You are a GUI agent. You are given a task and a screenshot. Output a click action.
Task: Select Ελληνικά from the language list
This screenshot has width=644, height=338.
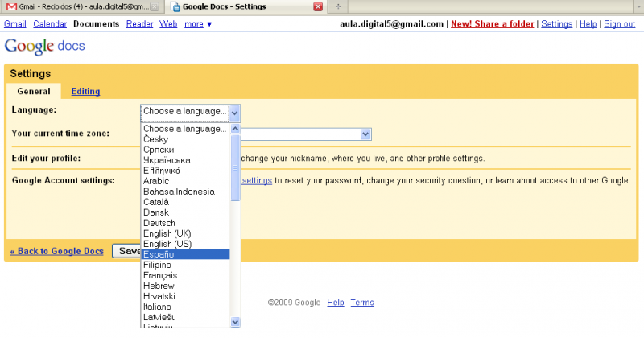click(x=185, y=171)
